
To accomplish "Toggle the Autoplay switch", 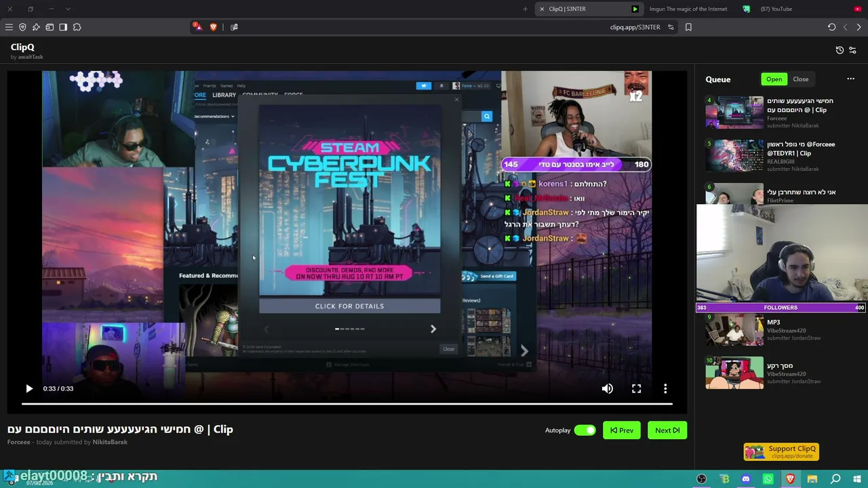I will tap(585, 430).
